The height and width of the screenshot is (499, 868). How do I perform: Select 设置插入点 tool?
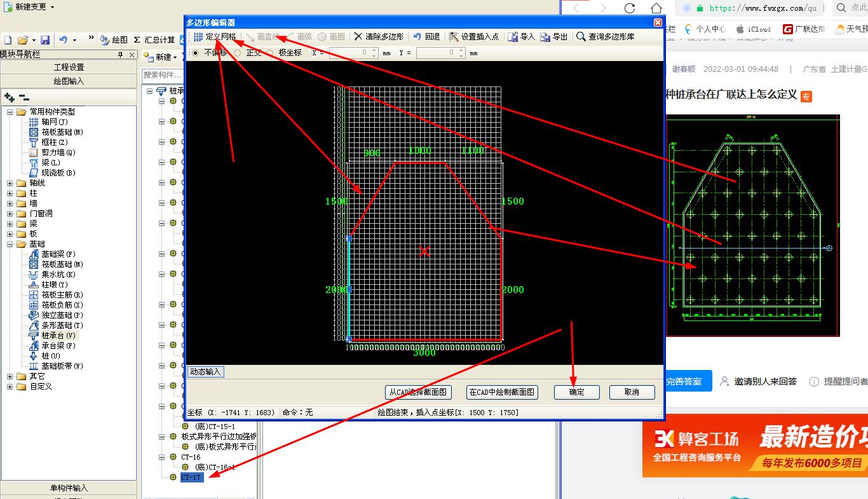(x=473, y=37)
